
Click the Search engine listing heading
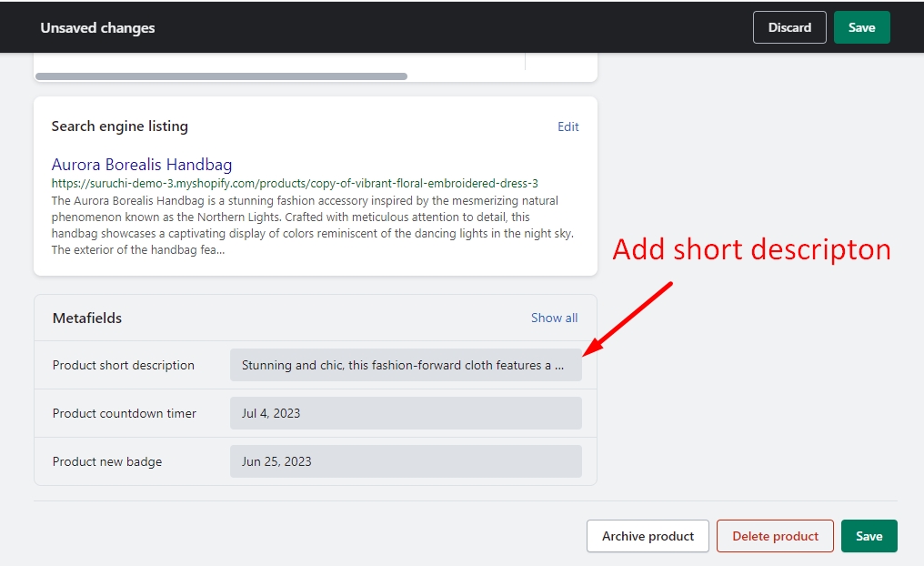click(120, 126)
